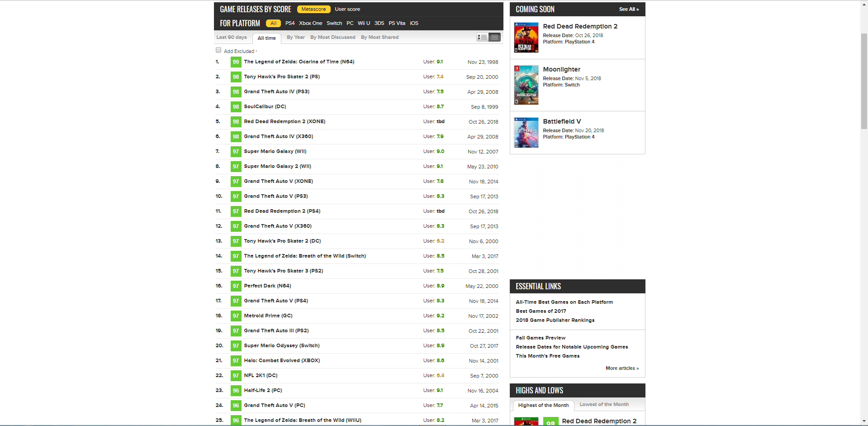The height and width of the screenshot is (426, 868).
Task: Open By Most Discussed tab
Action: click(x=333, y=37)
